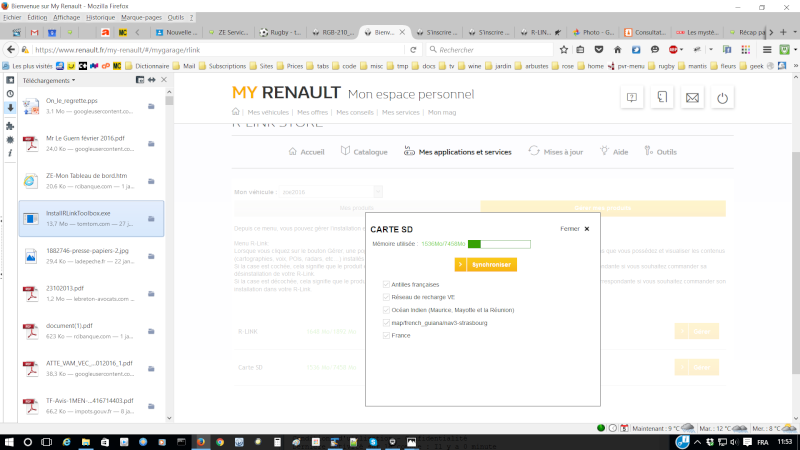
Task: Open the Mises à jour tab
Action: click(x=556, y=152)
